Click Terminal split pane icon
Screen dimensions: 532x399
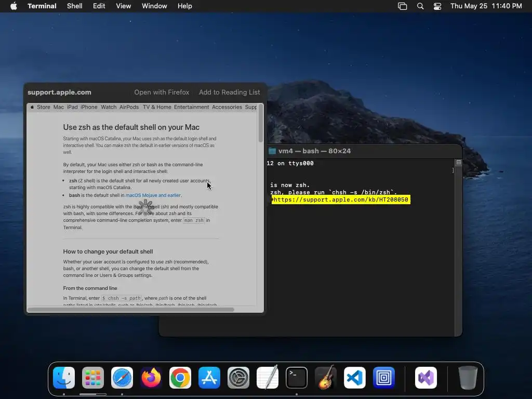coord(459,163)
